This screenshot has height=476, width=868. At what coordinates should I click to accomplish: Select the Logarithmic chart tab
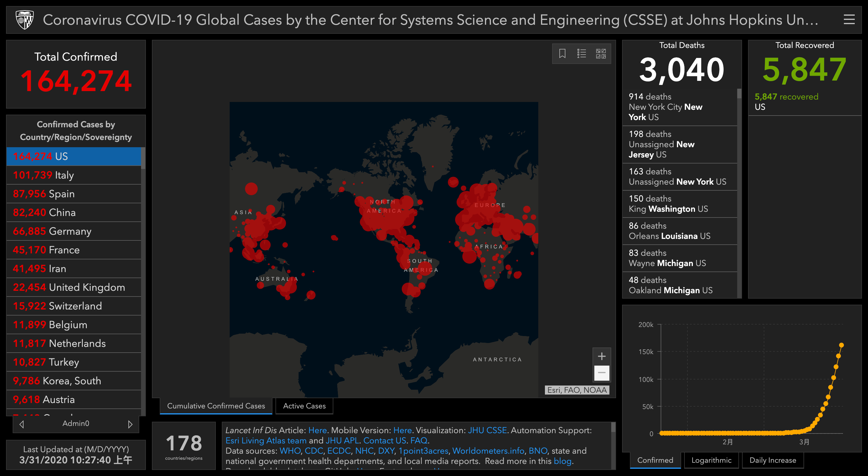pos(711,460)
